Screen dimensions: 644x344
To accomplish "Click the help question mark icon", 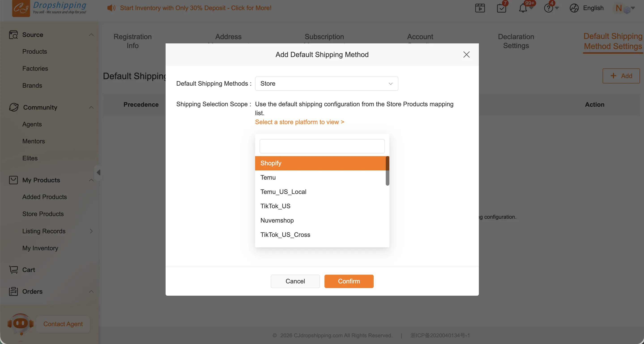I will click(548, 8).
